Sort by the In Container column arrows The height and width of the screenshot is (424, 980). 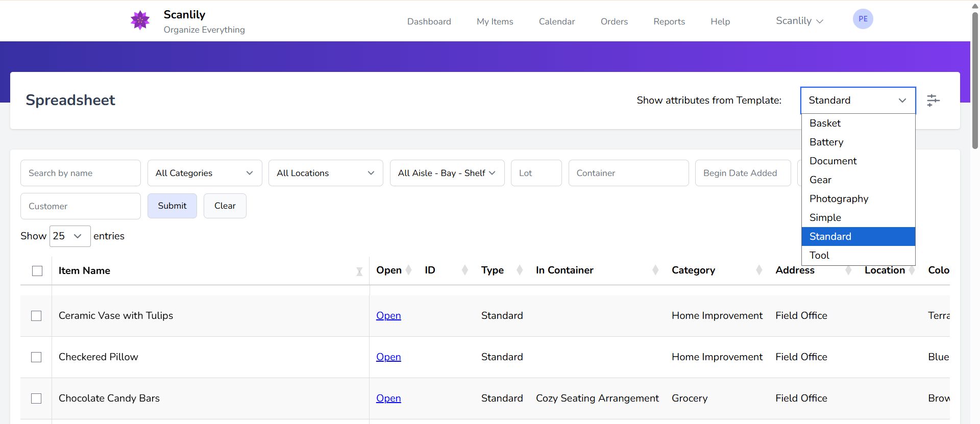click(x=655, y=270)
